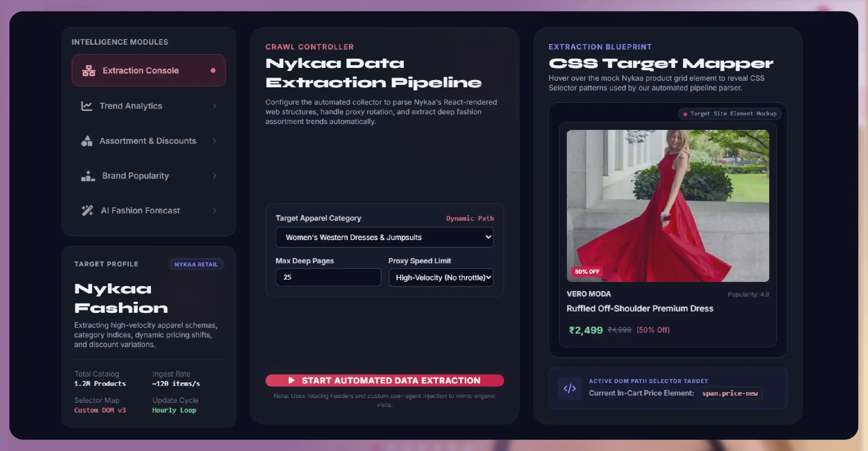This screenshot has height=451, width=868.
Task: Open the Trend Analytics module
Action: coord(149,106)
